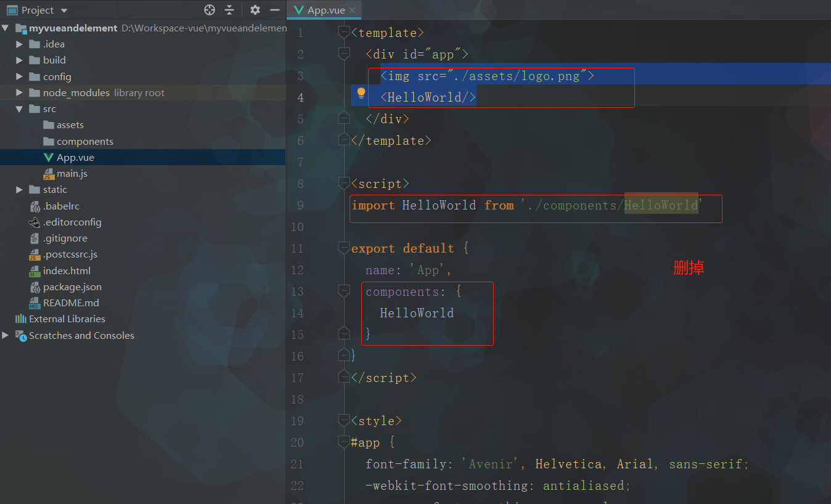Click line number 18 in the gutter
The height and width of the screenshot is (504, 831).
[x=297, y=399]
